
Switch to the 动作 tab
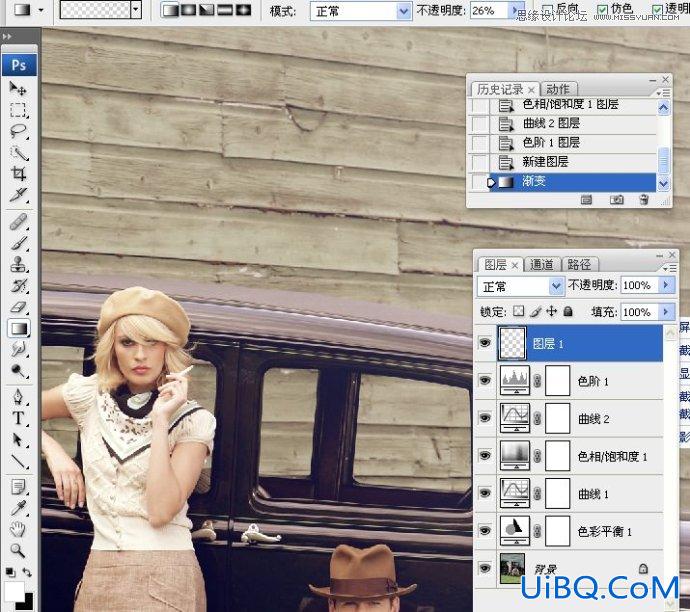pos(558,90)
